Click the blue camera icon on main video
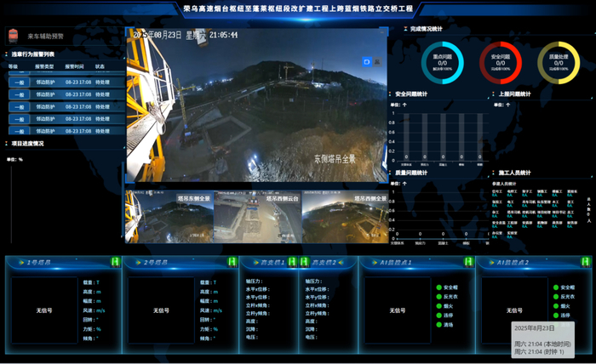Viewport: 596px width, 364px height. point(367,61)
